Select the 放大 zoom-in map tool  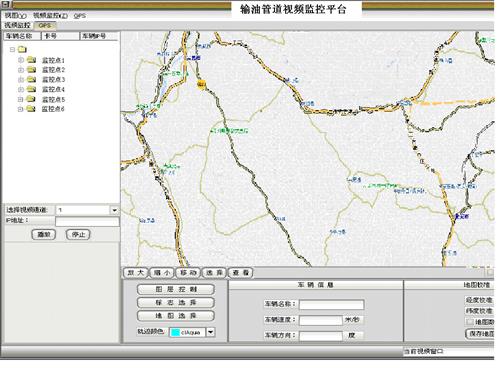click(x=136, y=273)
